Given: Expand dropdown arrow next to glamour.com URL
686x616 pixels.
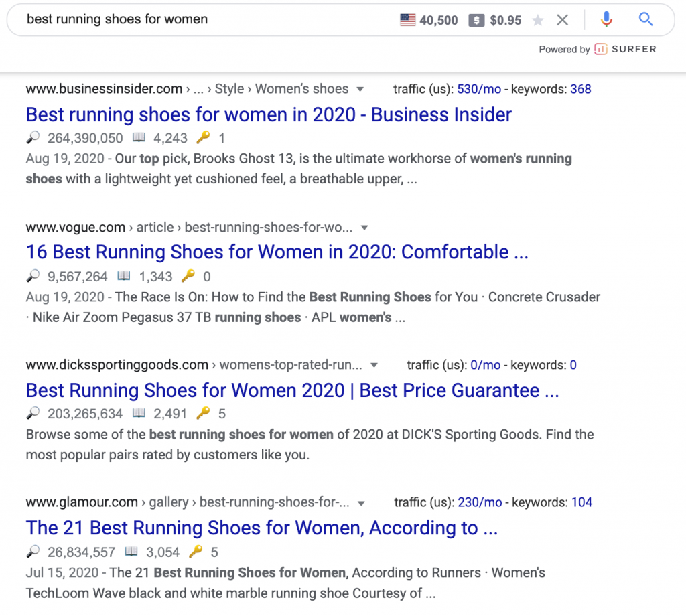Looking at the screenshot, I should pyautogui.click(x=361, y=503).
